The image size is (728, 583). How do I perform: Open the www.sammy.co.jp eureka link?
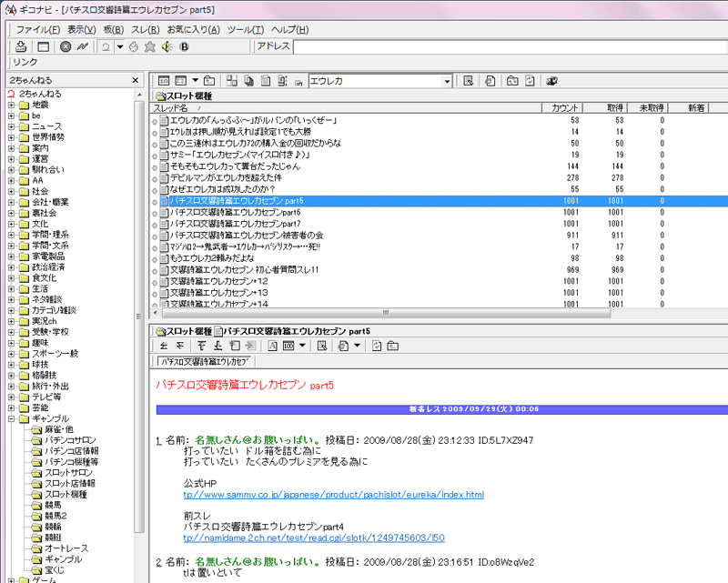click(x=333, y=495)
